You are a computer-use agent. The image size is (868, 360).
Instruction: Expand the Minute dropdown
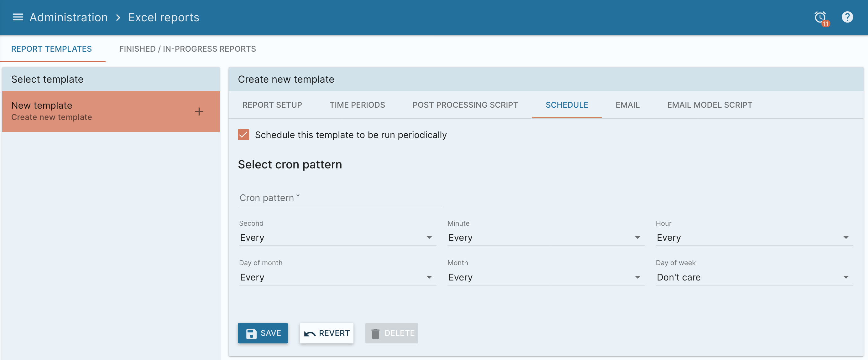click(546, 237)
